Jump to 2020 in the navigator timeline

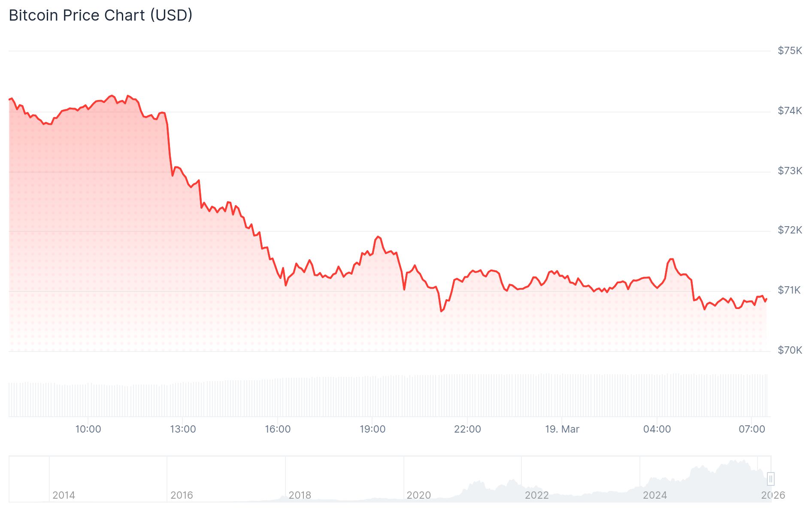(418, 495)
